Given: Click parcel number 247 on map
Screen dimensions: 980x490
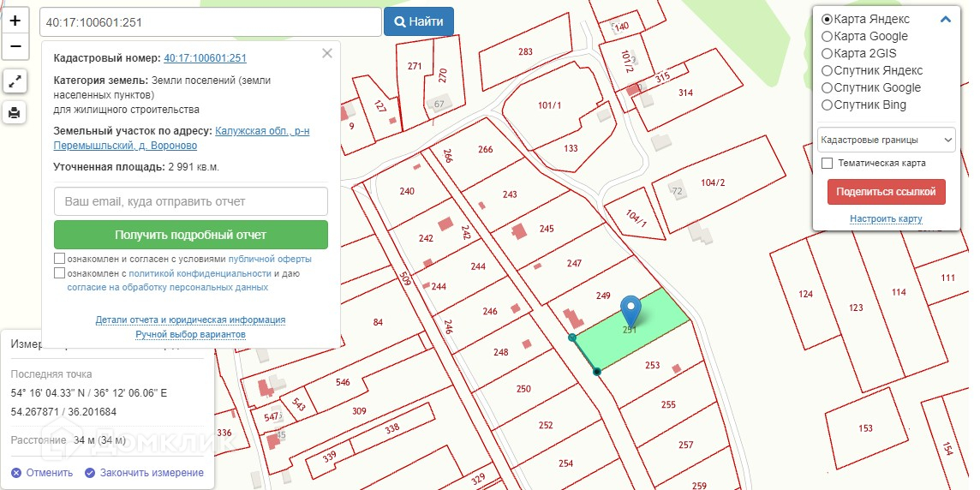Looking at the screenshot, I should click(574, 263).
